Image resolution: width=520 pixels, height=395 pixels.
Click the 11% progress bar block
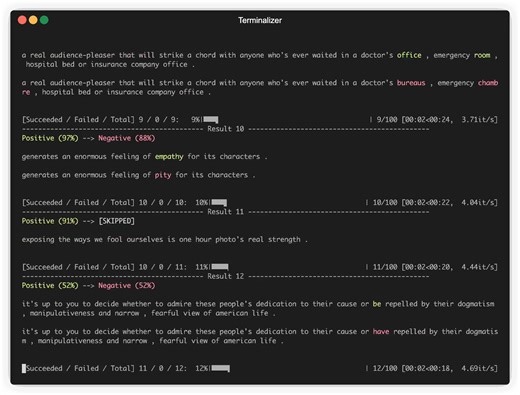tap(220, 267)
